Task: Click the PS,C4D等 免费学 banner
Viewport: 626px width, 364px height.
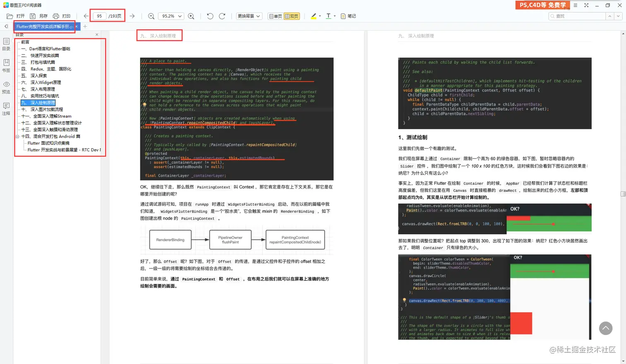Action: pos(543,5)
